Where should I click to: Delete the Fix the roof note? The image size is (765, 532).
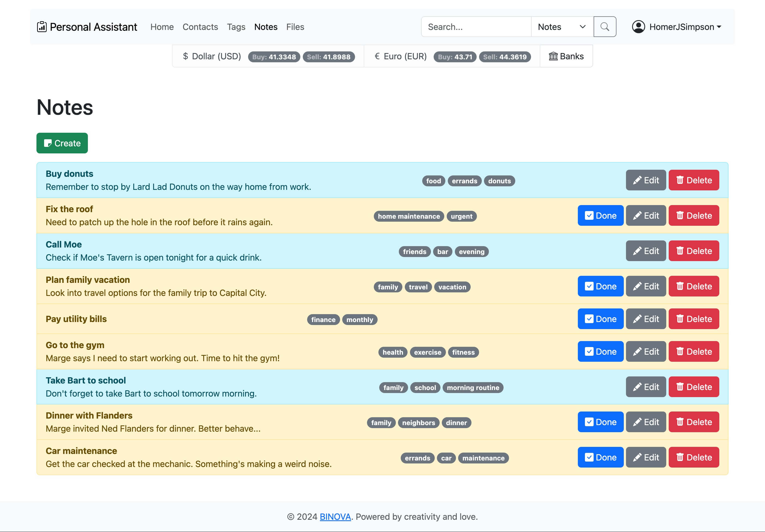[x=694, y=215]
